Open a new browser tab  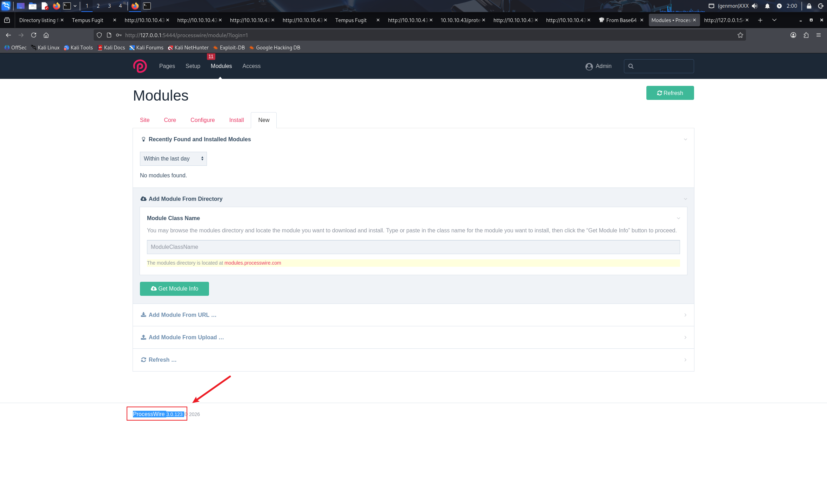760,20
